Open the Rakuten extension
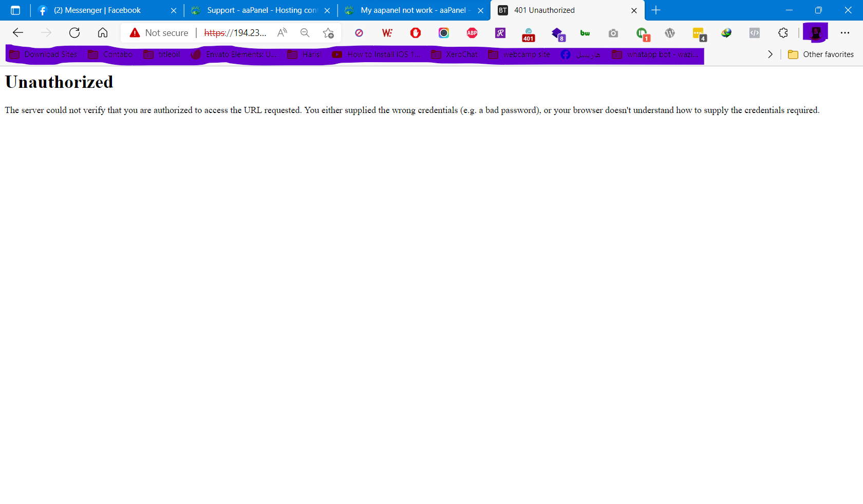This screenshot has height=504, width=863. pos(500,33)
